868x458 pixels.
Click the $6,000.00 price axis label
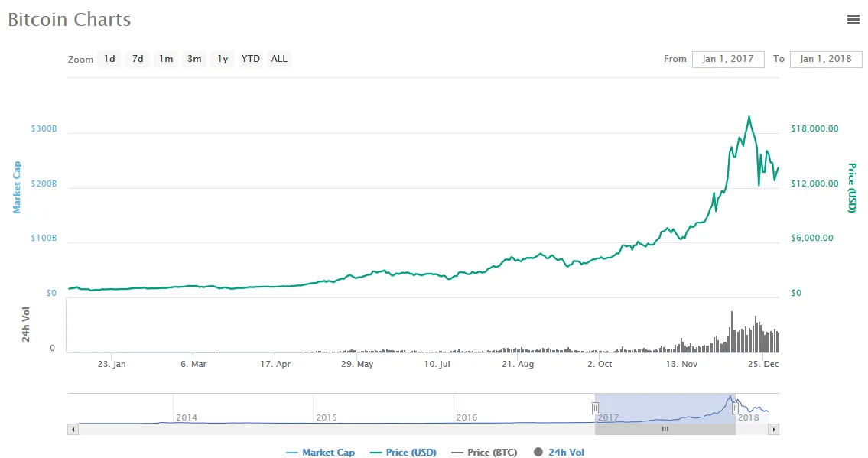812,238
